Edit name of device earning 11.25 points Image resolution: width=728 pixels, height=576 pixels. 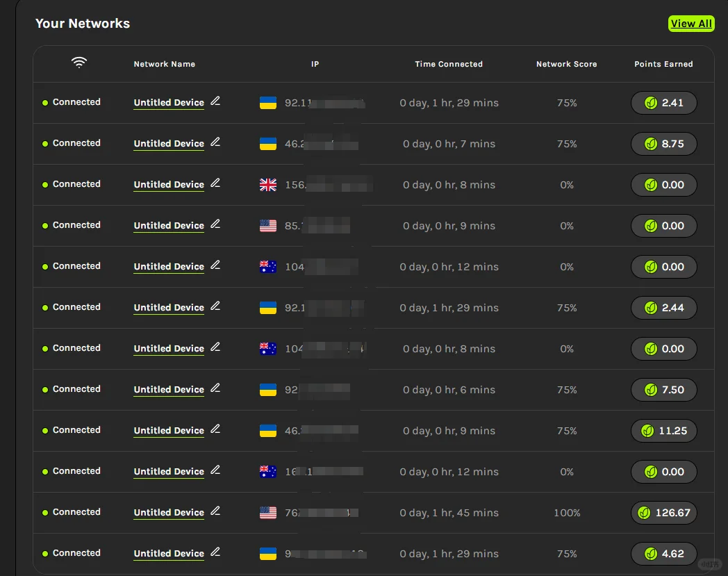coord(215,429)
